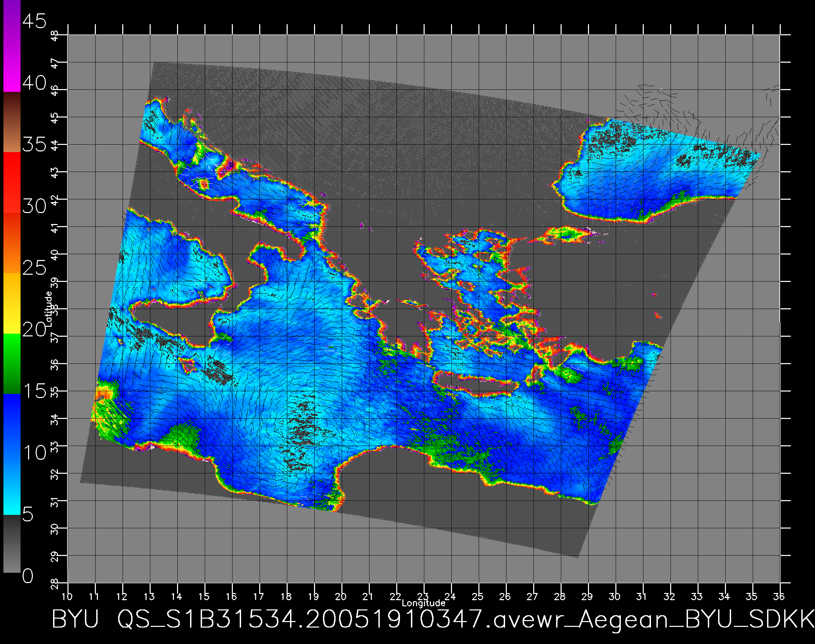Image resolution: width=815 pixels, height=644 pixels.
Task: Click latitude axis tick label 32
Action: [x=55, y=475]
